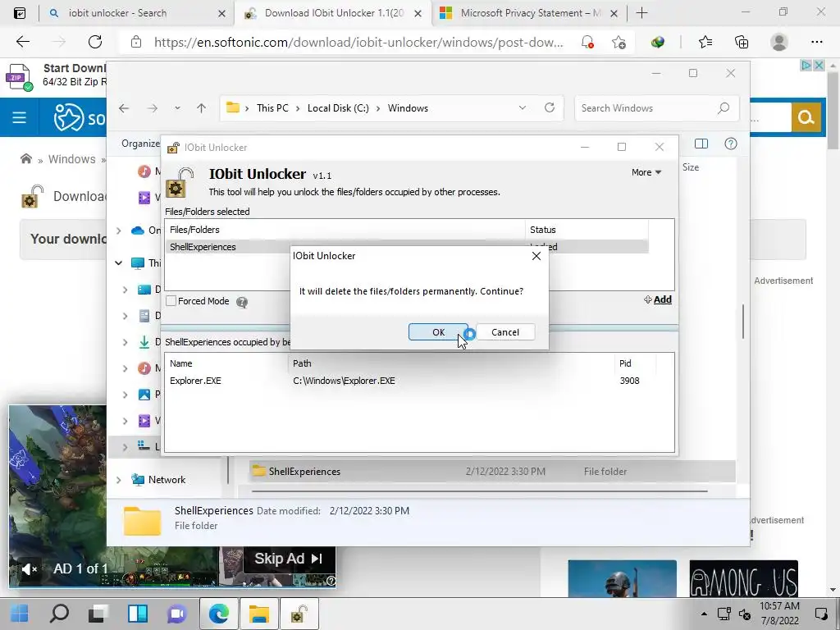Show hidden system tray icons
The image size is (840, 630).
pyautogui.click(x=704, y=614)
